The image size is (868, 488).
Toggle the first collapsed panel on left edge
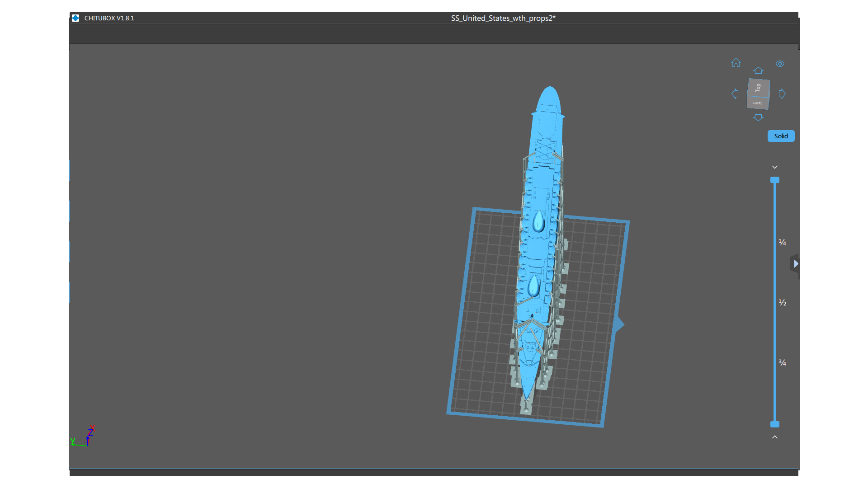point(69,170)
